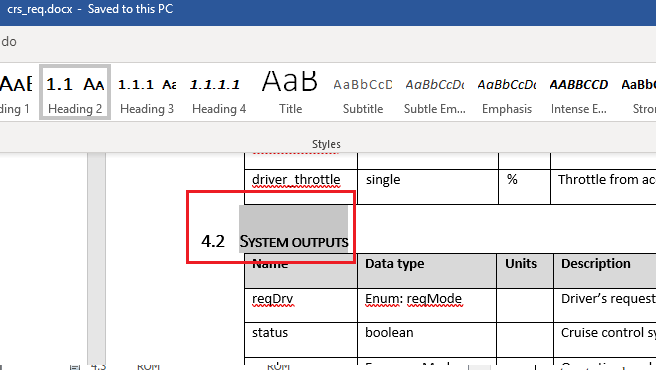Click the 'System outputs' heading text

pos(294,242)
